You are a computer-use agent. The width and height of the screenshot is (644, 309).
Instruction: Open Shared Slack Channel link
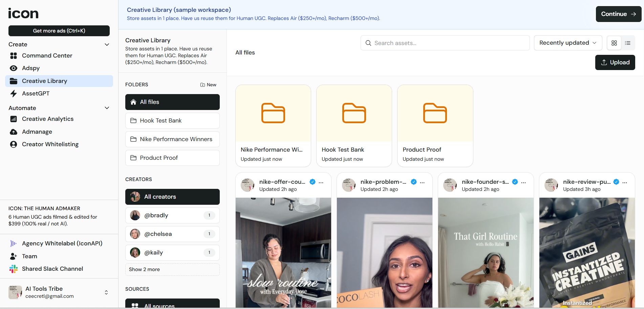click(59, 269)
